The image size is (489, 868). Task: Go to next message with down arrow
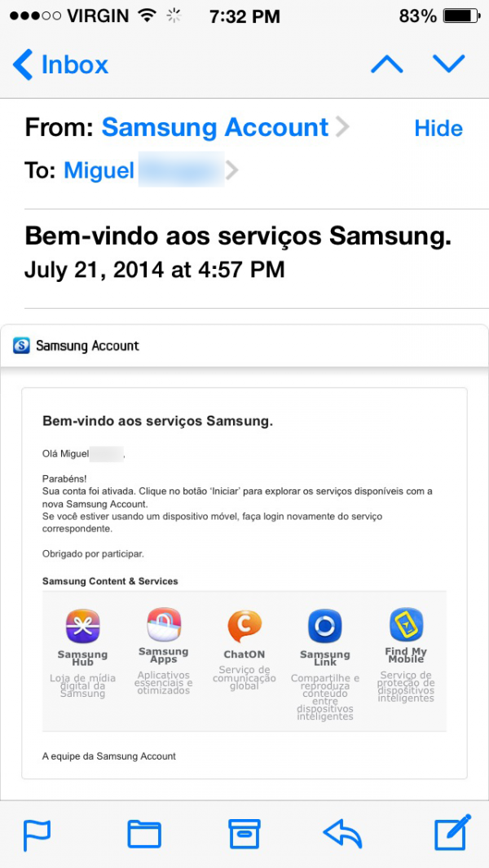tap(449, 64)
